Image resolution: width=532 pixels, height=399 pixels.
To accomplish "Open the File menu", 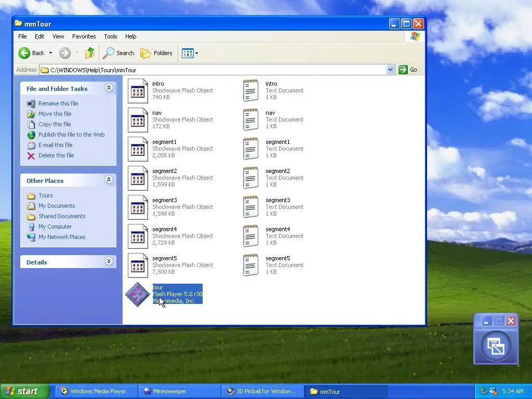I will (x=22, y=36).
